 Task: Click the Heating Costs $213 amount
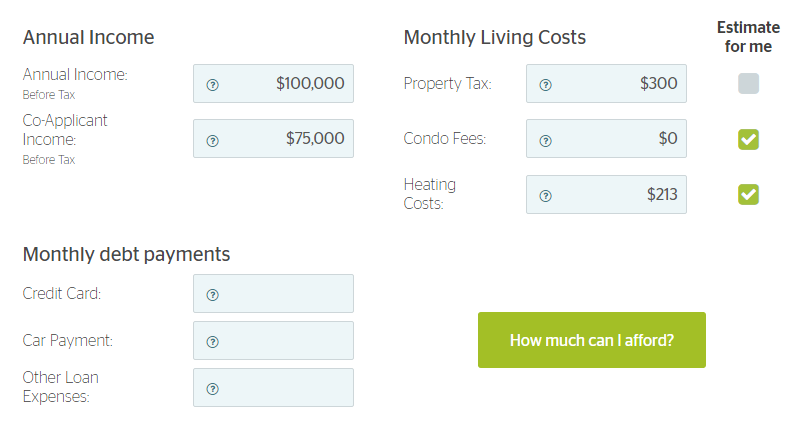point(662,194)
